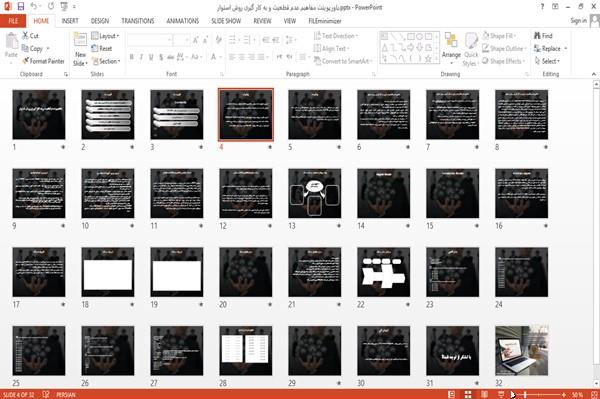Open Shape Outline dropdown
The width and height of the screenshot is (600, 399).
click(505, 49)
